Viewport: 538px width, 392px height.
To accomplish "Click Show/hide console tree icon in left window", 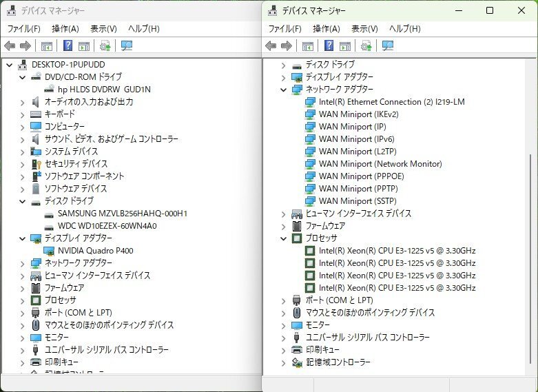I will click(x=47, y=45).
